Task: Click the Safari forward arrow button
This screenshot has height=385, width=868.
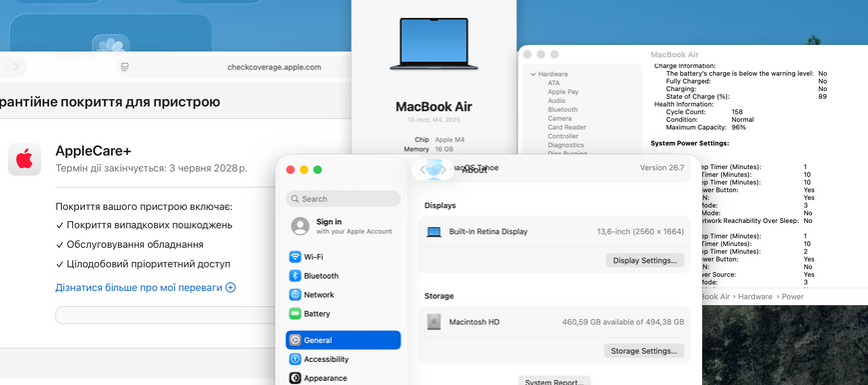Action: 16,67
